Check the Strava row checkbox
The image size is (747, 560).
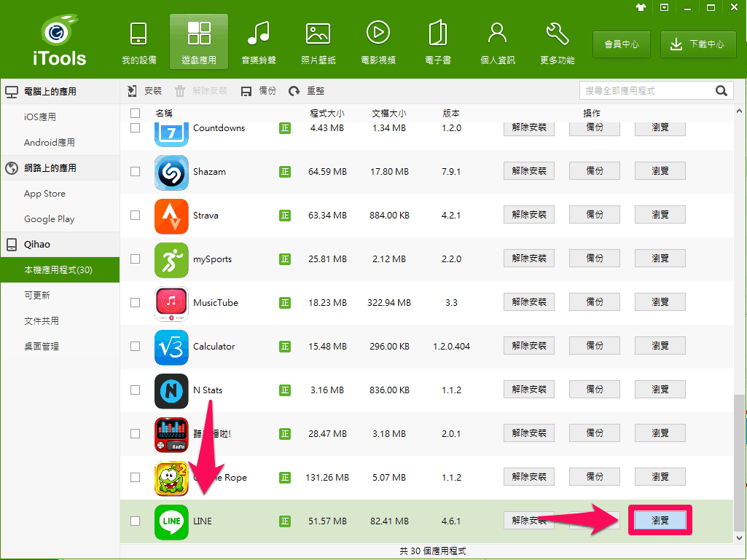tap(136, 216)
